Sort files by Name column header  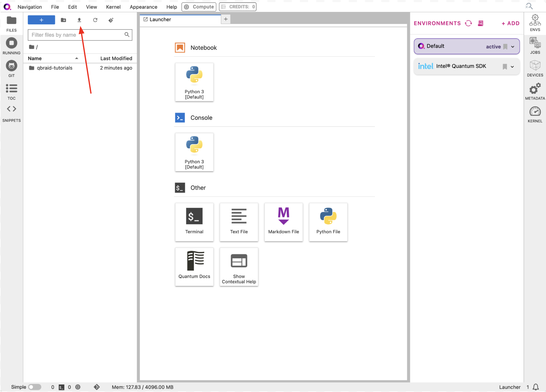coord(53,58)
